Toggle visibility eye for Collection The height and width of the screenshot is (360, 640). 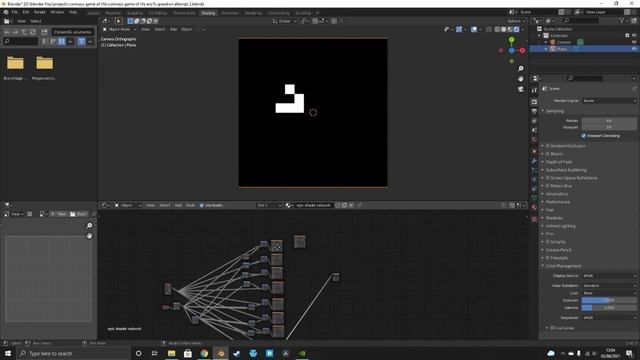634,36
